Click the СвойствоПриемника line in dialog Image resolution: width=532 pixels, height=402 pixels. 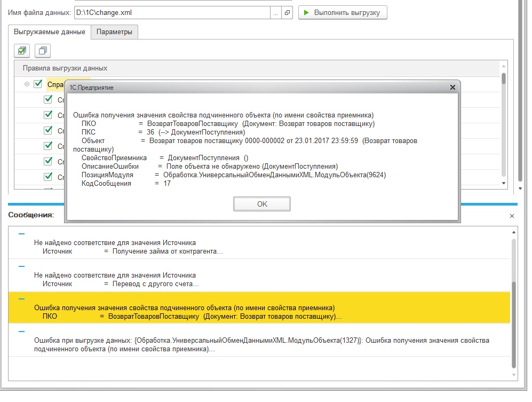(165, 158)
